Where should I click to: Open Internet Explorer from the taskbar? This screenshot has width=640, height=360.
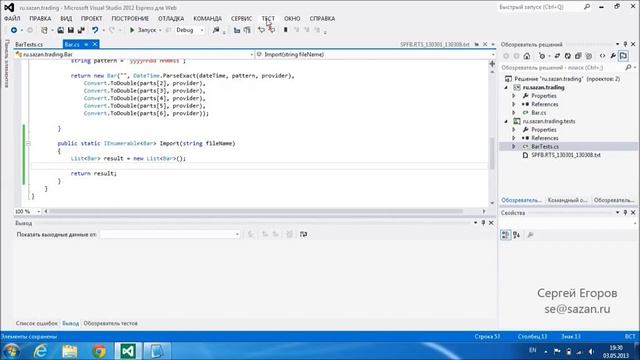pos(40,351)
